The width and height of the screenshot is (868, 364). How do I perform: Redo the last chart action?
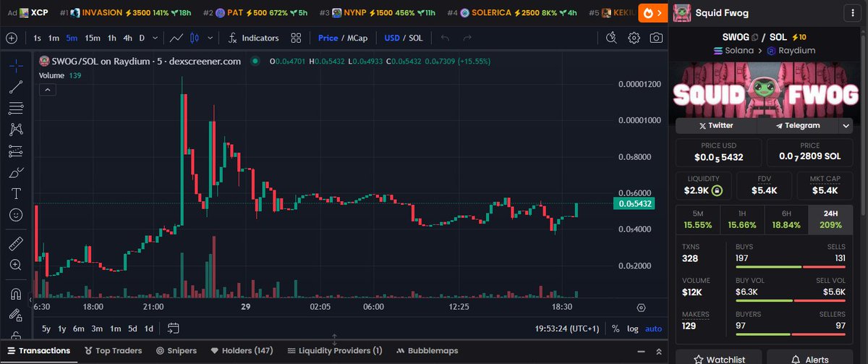tap(468, 38)
